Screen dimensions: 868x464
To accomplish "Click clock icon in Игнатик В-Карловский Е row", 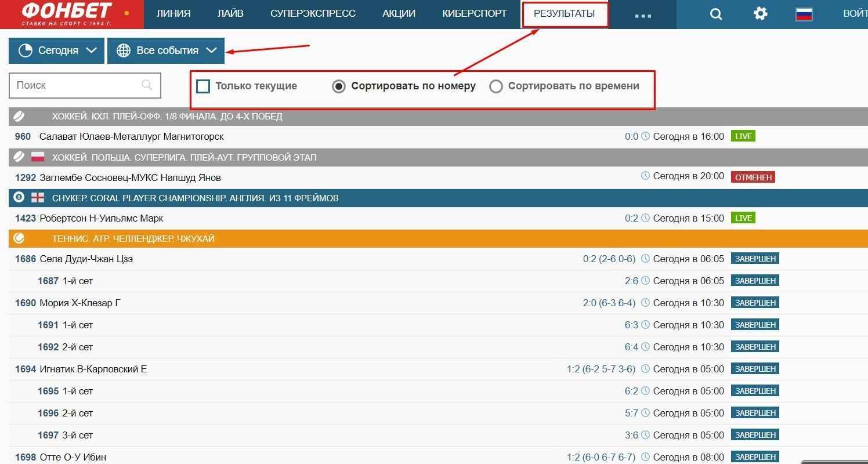I will click(645, 369).
